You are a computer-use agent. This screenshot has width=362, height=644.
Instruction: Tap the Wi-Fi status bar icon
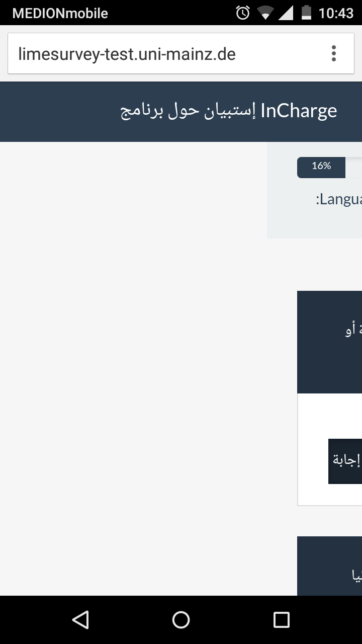coord(264,14)
